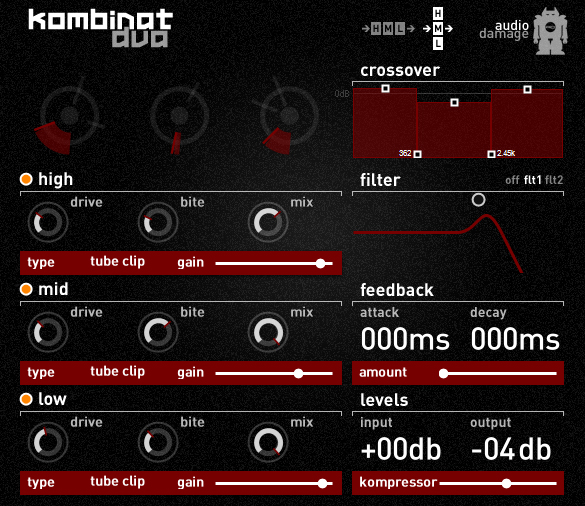Screen dimensions: 585x506
Task: Click the levels section label
Action: point(384,400)
